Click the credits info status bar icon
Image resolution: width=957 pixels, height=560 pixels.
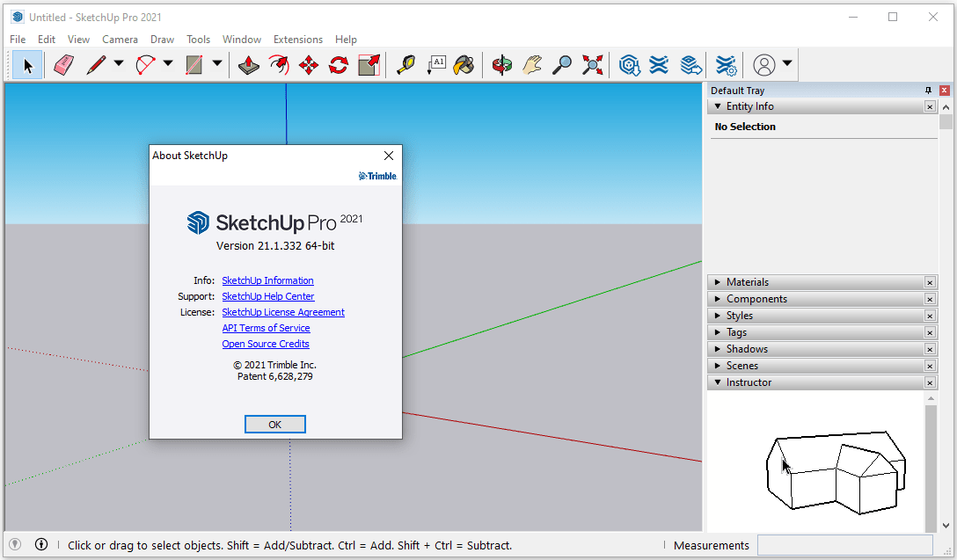point(40,544)
